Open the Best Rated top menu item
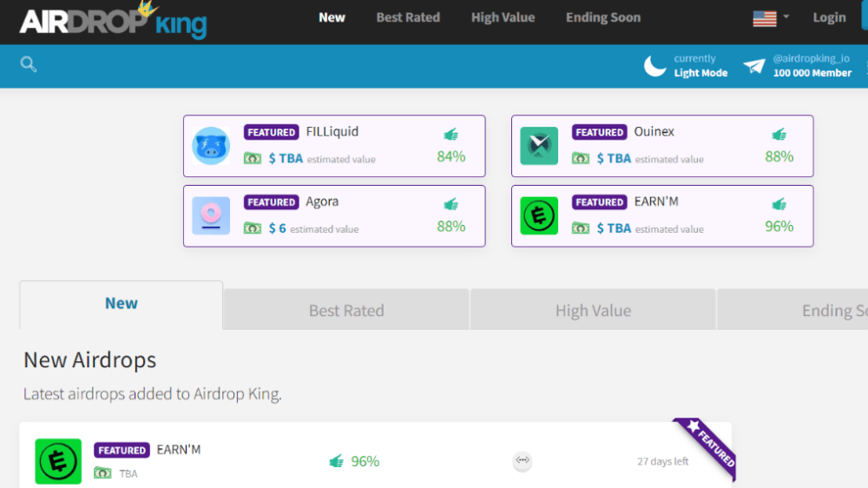Image resolution: width=868 pixels, height=488 pixels. pyautogui.click(x=408, y=17)
